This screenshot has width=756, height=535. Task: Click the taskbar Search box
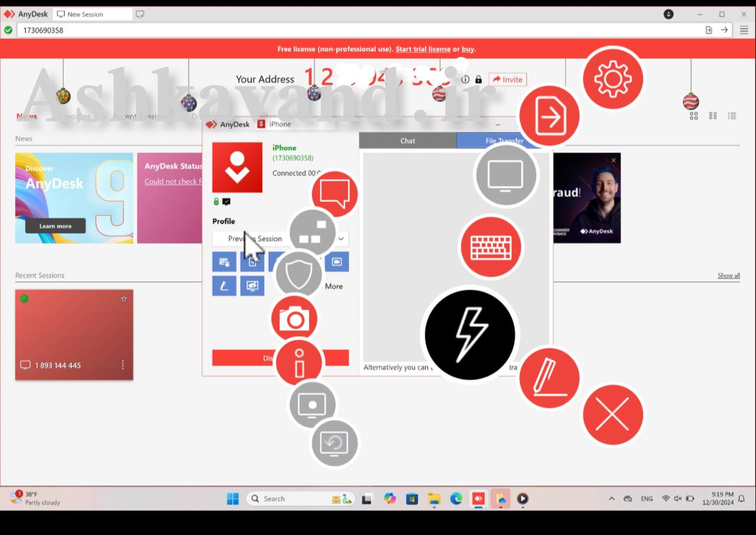300,499
